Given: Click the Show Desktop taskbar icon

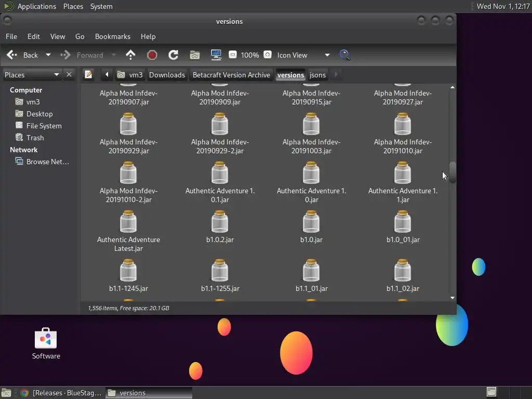Looking at the screenshot, I should point(6,393).
